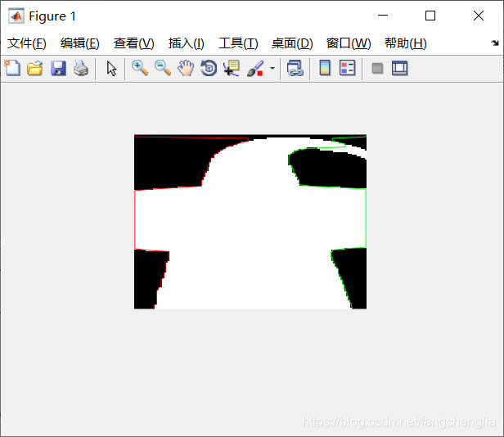This screenshot has height=437, width=504.
Task: Select the Pan hand tool
Action: pos(186,68)
